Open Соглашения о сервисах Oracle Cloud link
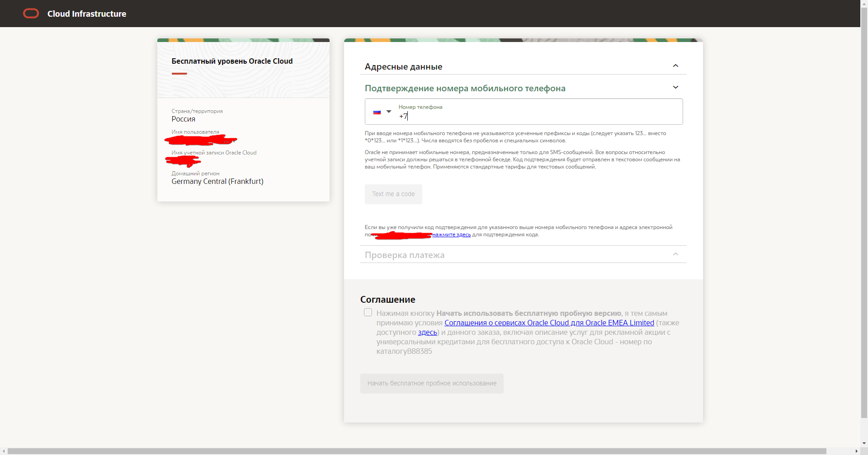 (549, 323)
